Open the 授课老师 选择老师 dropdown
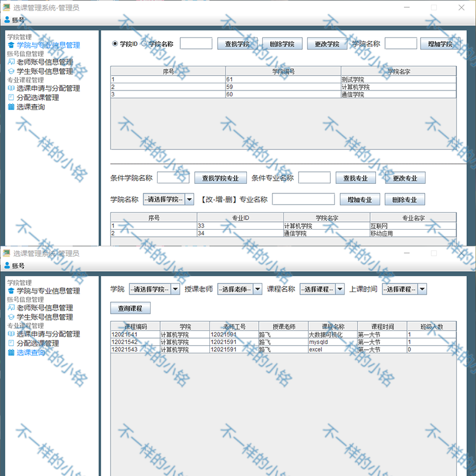This screenshot has width=476, height=476. coord(240,289)
